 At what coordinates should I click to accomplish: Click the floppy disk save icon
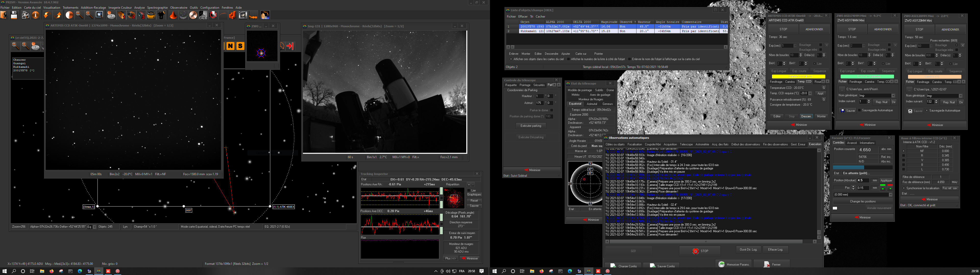[x=14, y=15]
